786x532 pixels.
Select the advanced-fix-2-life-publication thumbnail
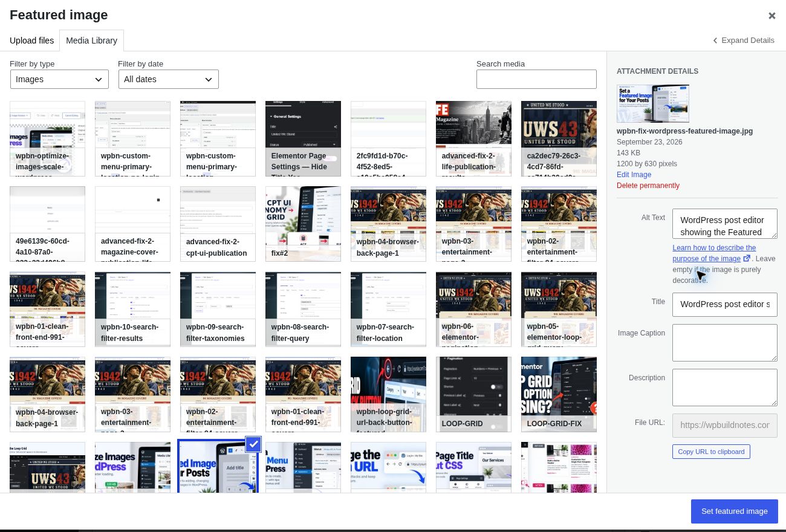point(473,138)
